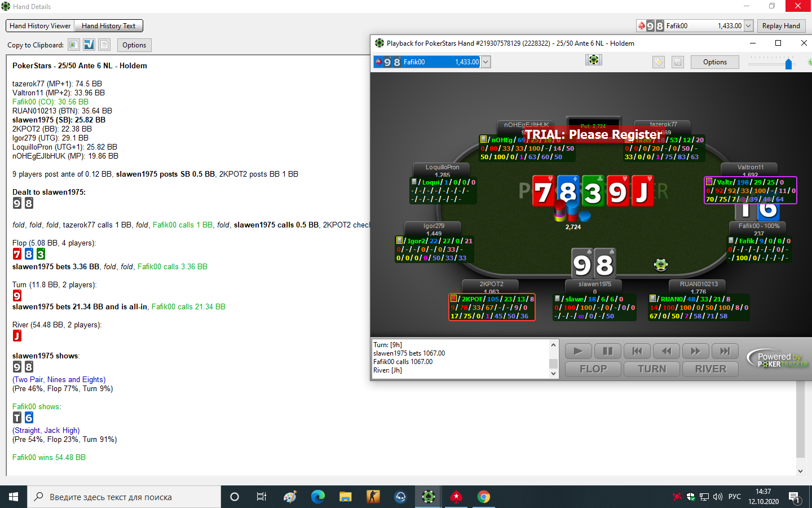
Task: Click note icon for Fafik HUD
Action: click(731, 240)
